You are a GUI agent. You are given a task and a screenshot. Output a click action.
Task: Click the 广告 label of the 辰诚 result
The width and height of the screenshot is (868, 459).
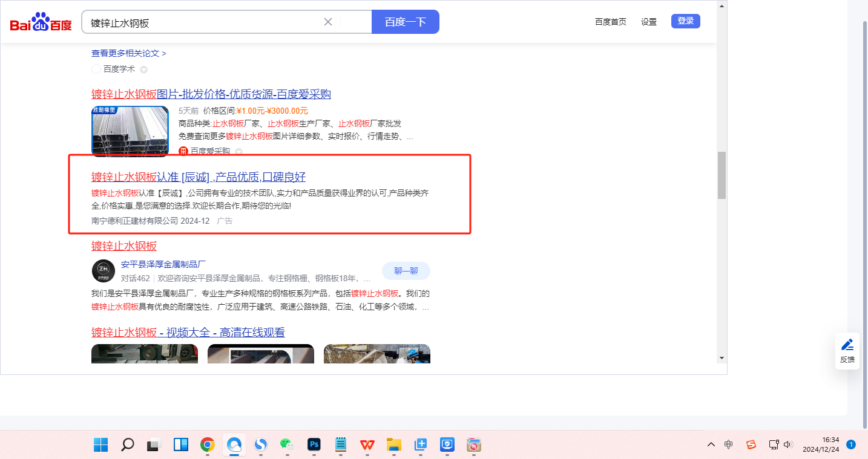(x=225, y=221)
